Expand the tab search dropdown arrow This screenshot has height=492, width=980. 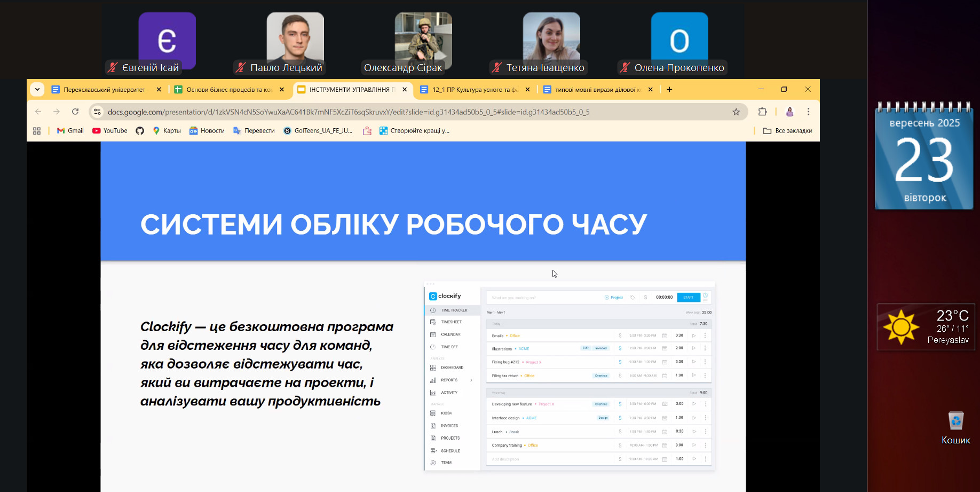37,89
